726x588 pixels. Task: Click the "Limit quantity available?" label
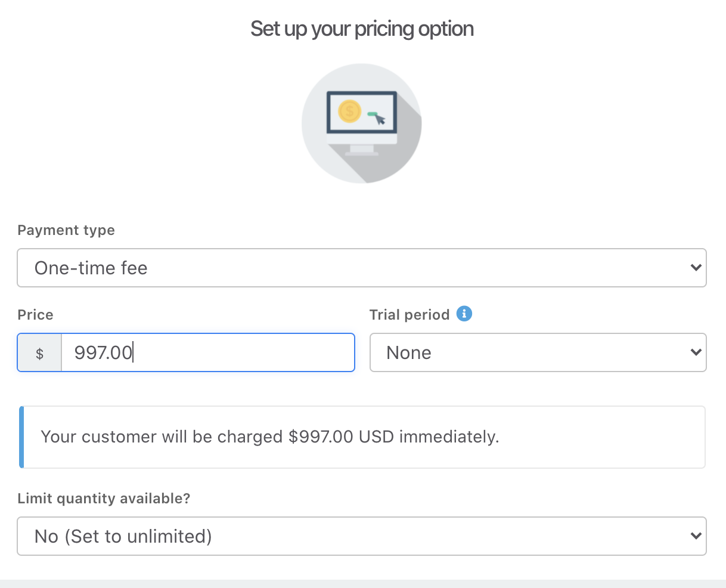click(x=104, y=499)
